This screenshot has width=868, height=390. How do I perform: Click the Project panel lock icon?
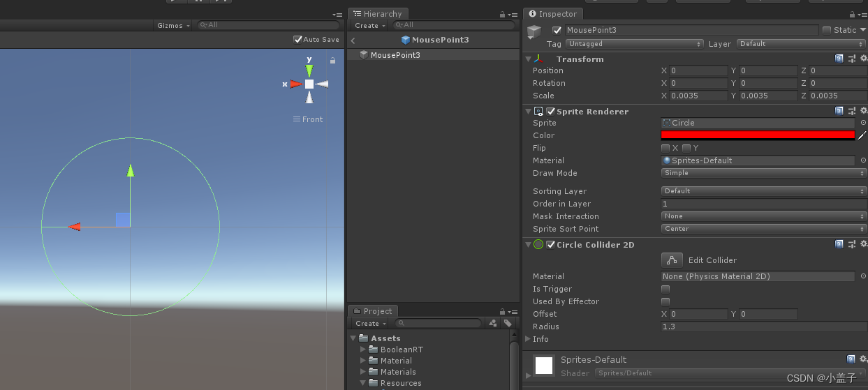502,312
